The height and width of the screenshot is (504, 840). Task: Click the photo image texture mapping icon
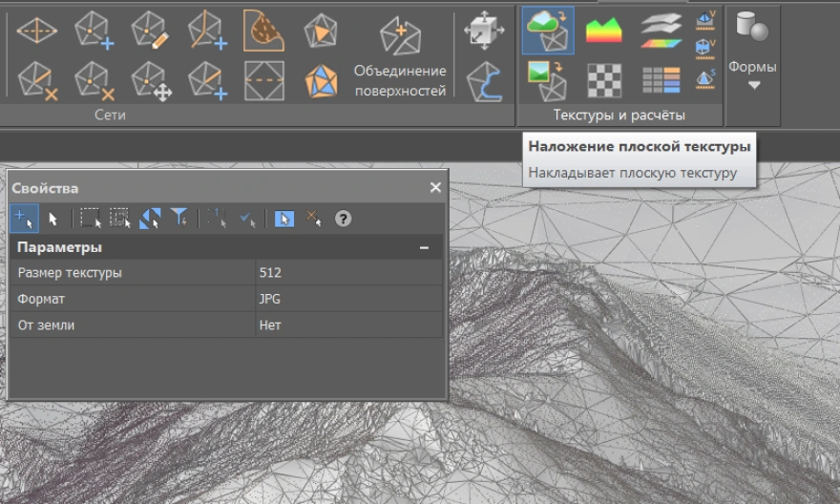tap(548, 80)
